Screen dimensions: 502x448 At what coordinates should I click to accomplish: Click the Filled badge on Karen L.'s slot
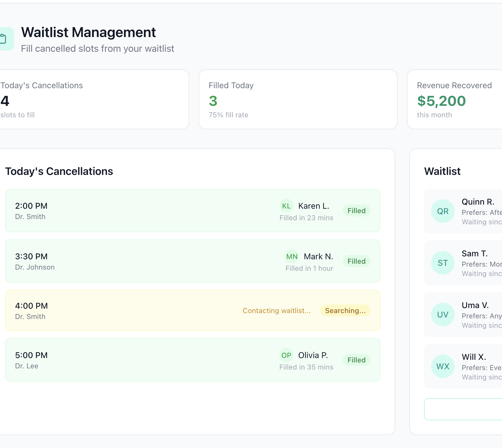point(356,210)
